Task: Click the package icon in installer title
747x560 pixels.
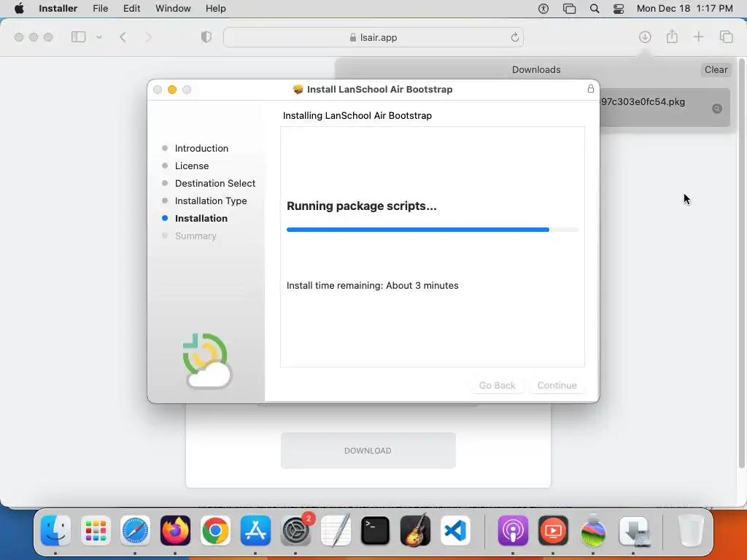Action: (298, 90)
